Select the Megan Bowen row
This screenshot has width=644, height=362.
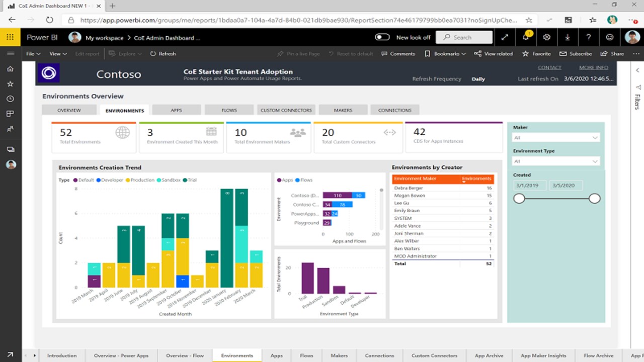(443, 196)
